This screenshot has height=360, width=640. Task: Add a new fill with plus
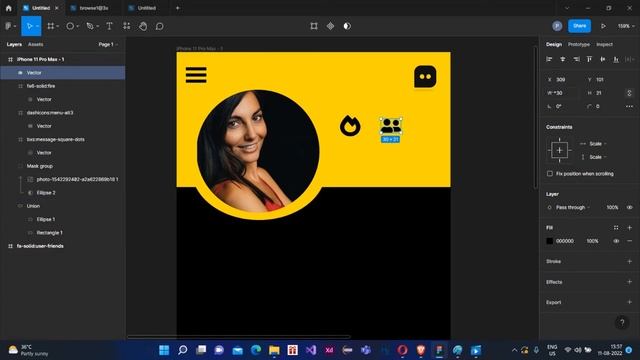coord(629,228)
